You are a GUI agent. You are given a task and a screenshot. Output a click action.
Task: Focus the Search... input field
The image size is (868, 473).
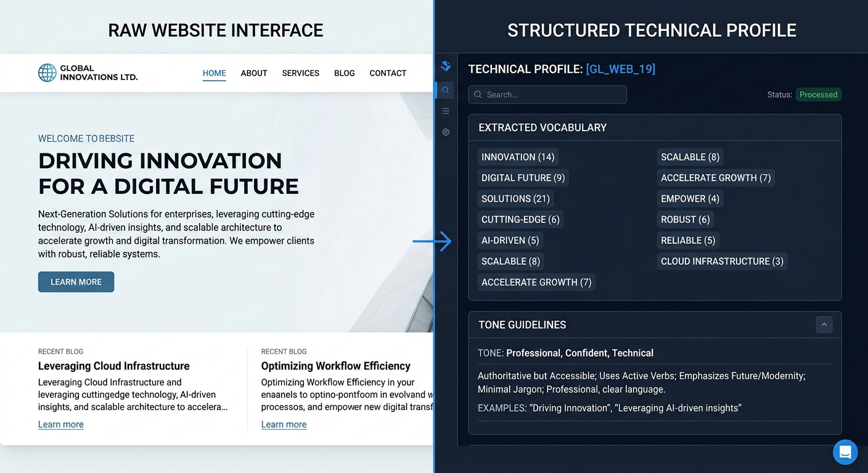point(547,94)
